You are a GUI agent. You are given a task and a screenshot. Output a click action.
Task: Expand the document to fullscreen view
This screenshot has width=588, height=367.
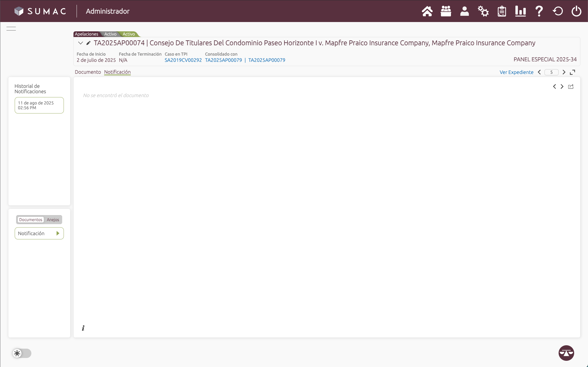pyautogui.click(x=572, y=72)
